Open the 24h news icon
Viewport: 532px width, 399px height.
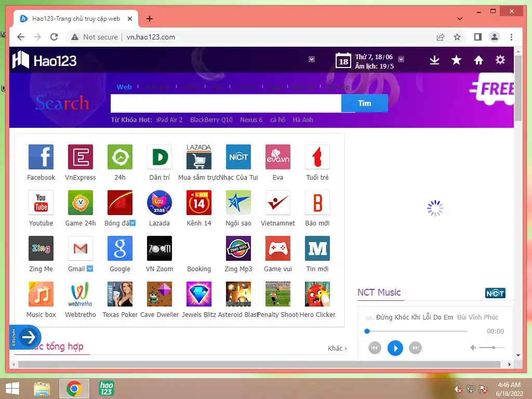pos(120,157)
